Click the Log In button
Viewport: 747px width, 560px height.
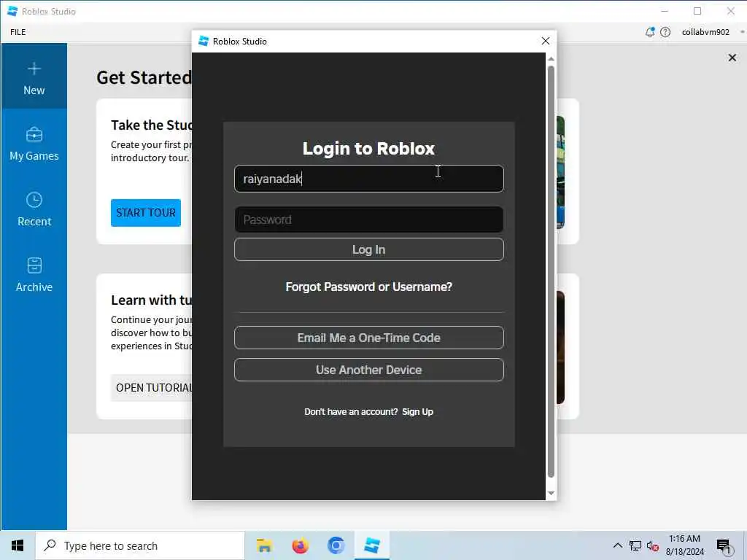[368, 249]
